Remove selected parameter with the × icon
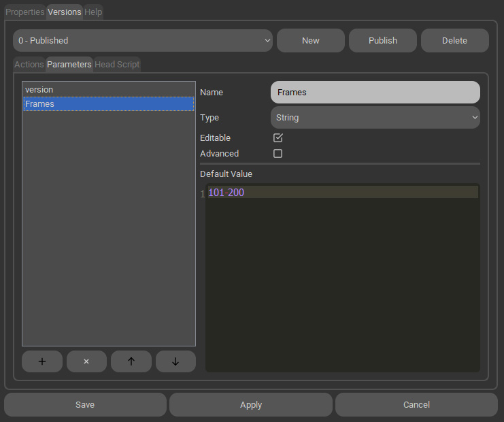This screenshot has width=504, height=422. 86,361
